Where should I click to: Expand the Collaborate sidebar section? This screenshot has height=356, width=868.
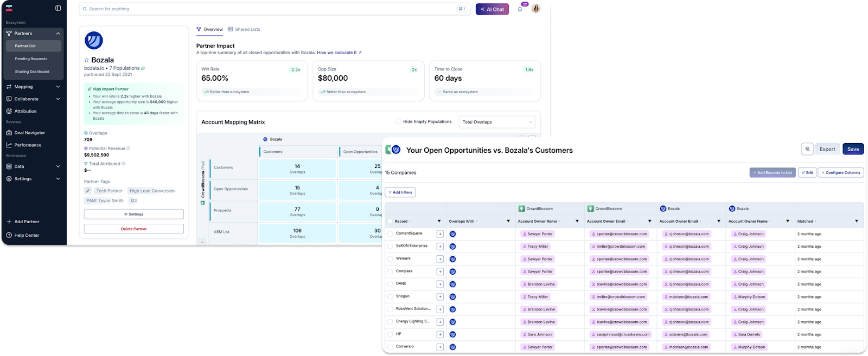58,99
